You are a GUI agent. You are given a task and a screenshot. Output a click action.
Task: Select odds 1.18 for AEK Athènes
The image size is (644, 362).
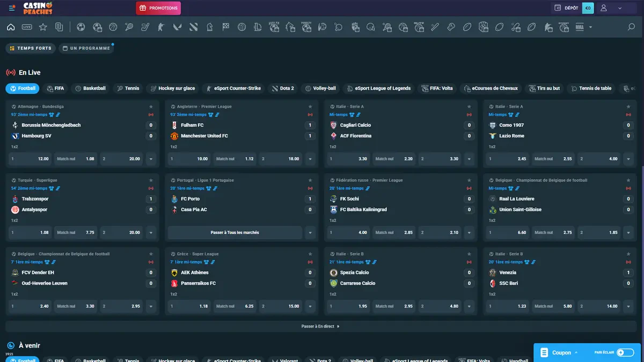pyautogui.click(x=189, y=306)
